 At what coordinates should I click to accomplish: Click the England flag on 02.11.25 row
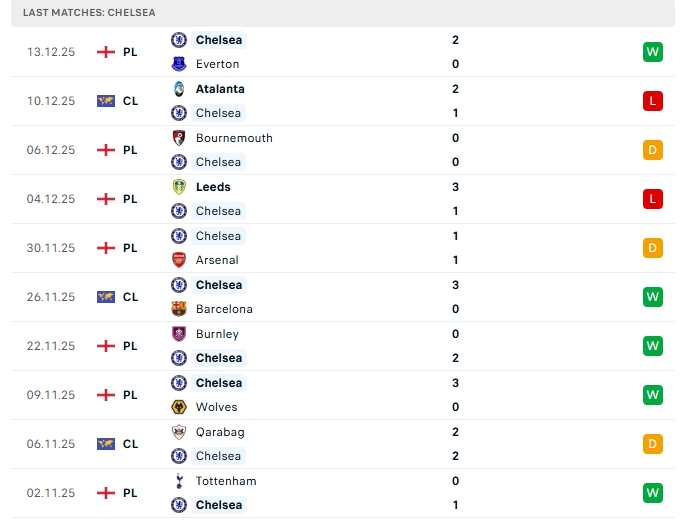[106, 493]
